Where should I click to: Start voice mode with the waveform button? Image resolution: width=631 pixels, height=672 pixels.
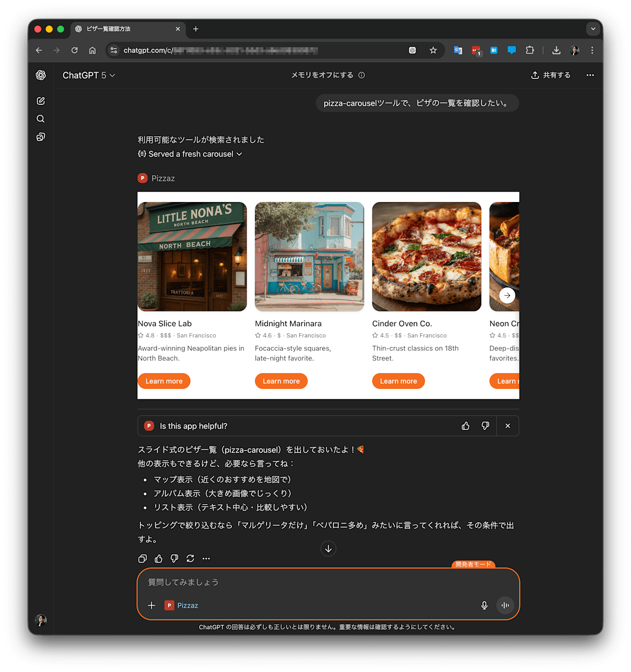pyautogui.click(x=505, y=605)
